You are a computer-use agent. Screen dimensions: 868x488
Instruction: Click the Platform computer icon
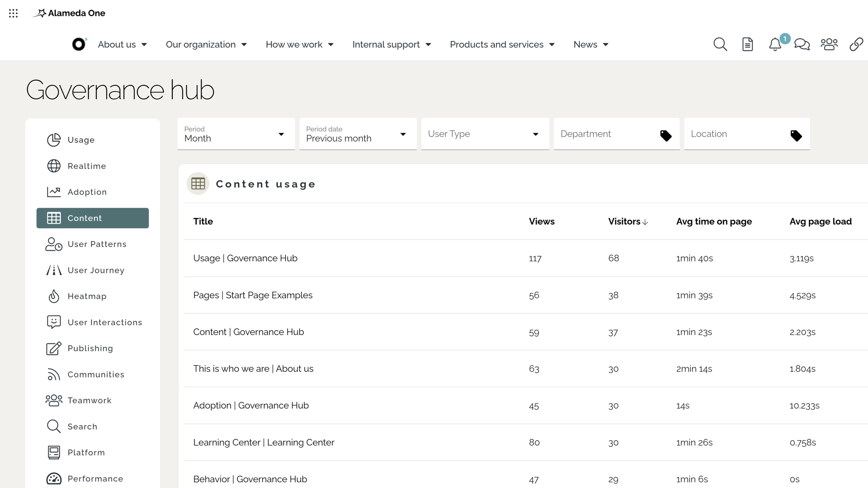click(x=54, y=452)
